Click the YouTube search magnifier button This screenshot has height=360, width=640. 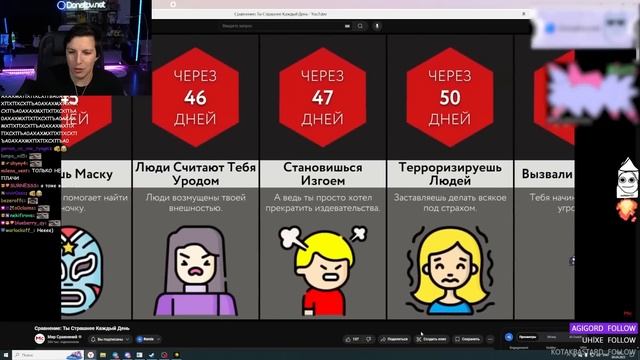coord(360,26)
